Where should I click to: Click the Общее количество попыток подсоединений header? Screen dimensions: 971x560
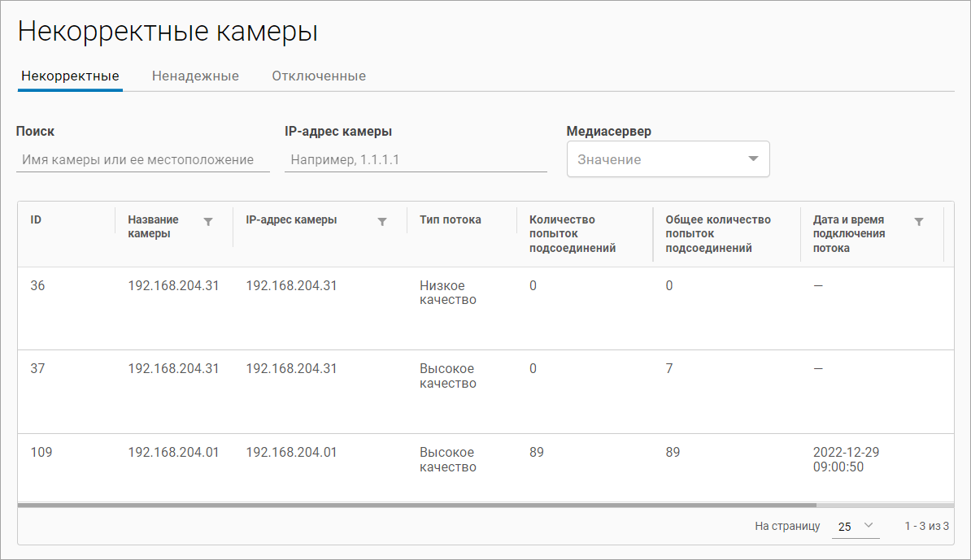717,233
